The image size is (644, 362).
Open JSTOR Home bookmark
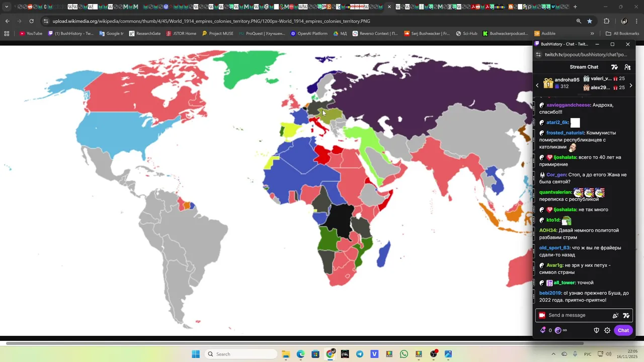(181, 34)
